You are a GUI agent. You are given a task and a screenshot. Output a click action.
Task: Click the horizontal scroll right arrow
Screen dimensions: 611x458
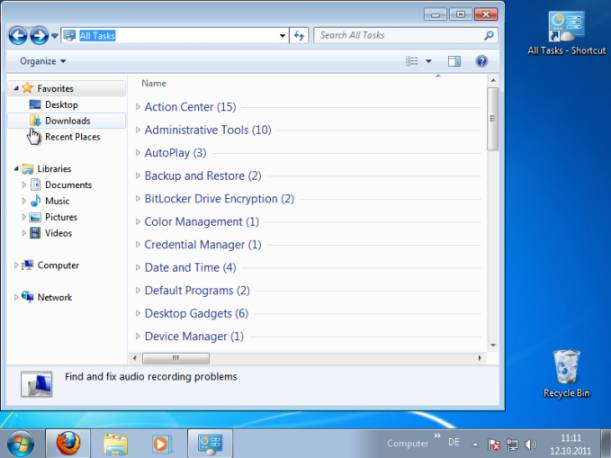pyautogui.click(x=480, y=358)
